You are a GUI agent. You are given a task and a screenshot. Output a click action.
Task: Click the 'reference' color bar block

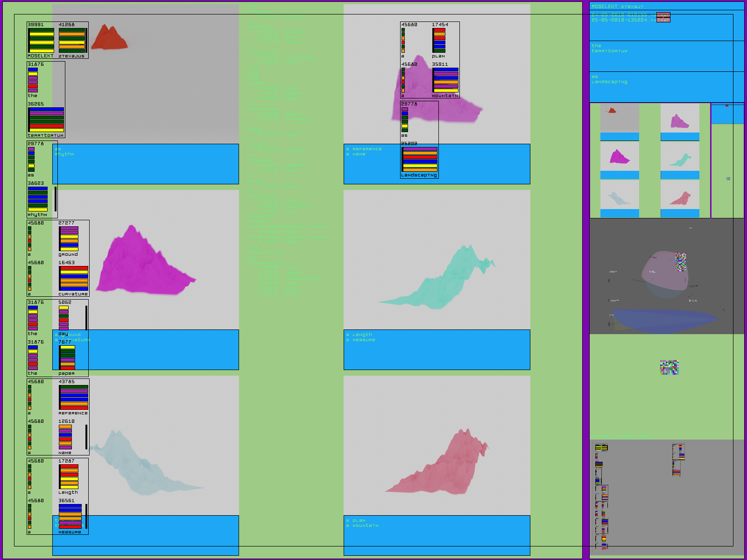pyautogui.click(x=74, y=397)
